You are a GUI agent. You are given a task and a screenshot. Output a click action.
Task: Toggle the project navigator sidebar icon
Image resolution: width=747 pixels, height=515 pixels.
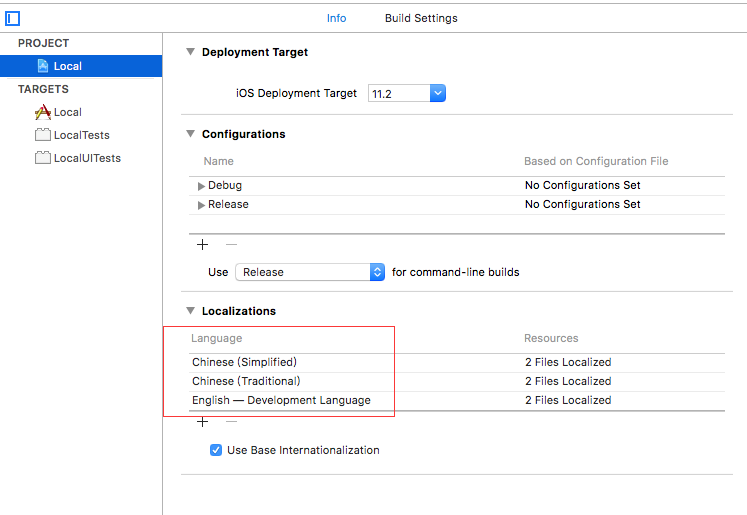[12, 19]
